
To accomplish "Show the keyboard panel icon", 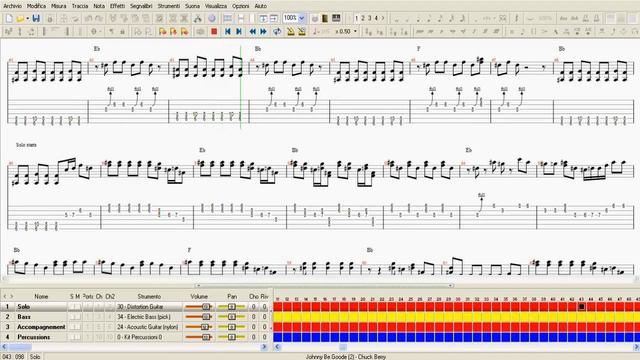I will (336, 18).
